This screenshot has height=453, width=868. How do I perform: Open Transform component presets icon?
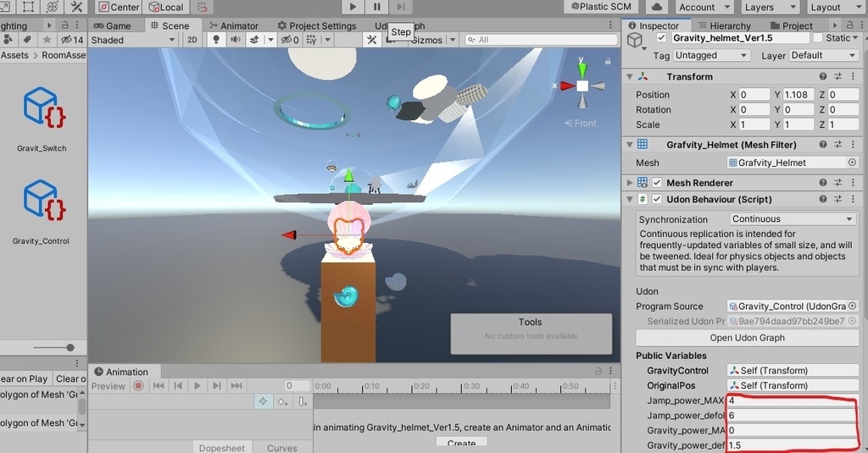(837, 77)
